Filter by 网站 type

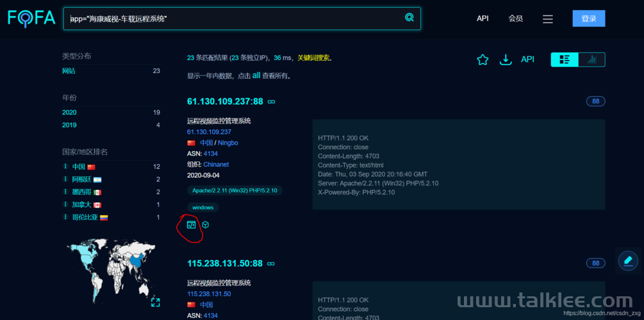pyautogui.click(x=69, y=71)
